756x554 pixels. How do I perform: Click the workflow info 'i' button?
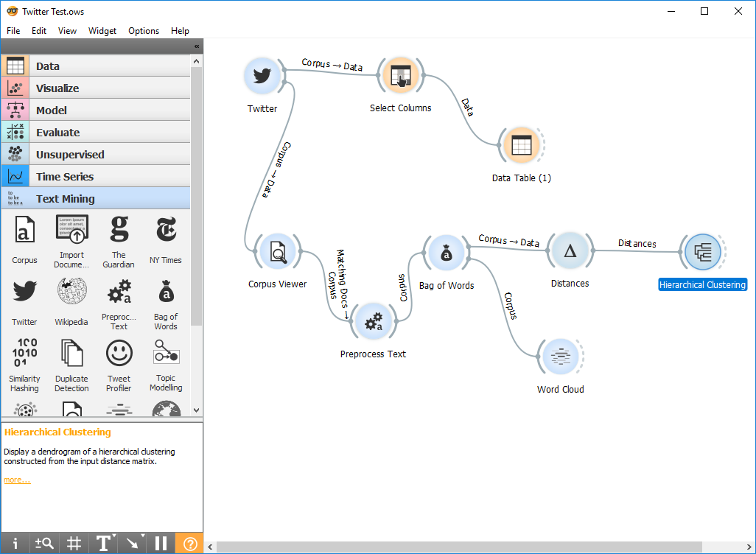pos(15,544)
